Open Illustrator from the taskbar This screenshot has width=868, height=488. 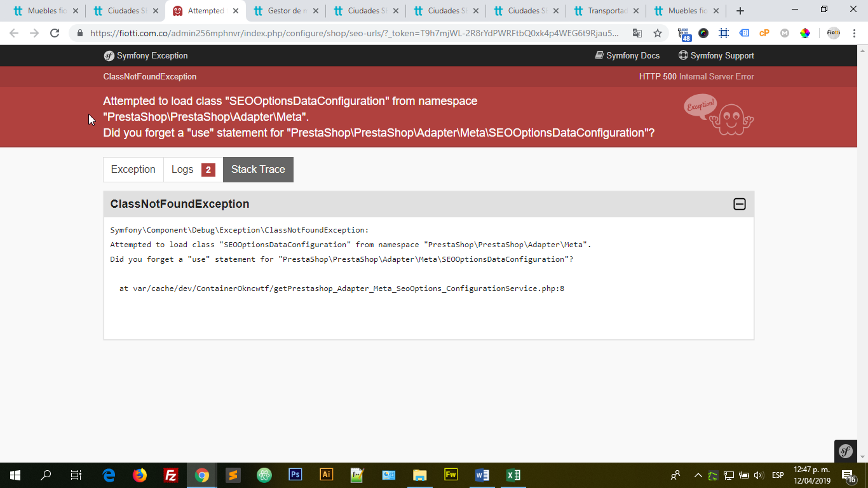pyautogui.click(x=327, y=475)
